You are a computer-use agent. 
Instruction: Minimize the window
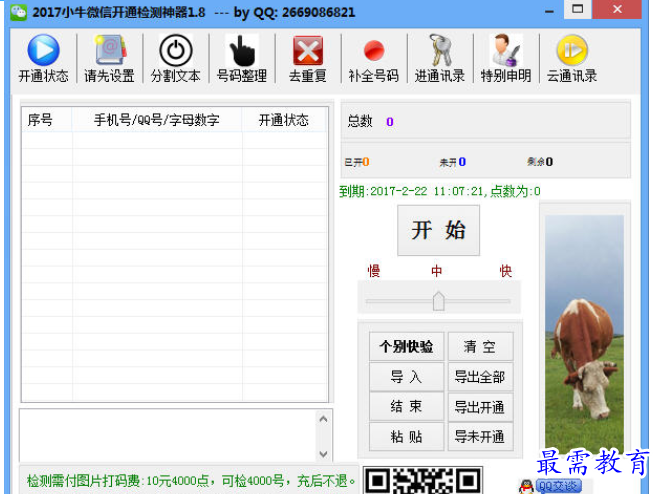(549, 10)
